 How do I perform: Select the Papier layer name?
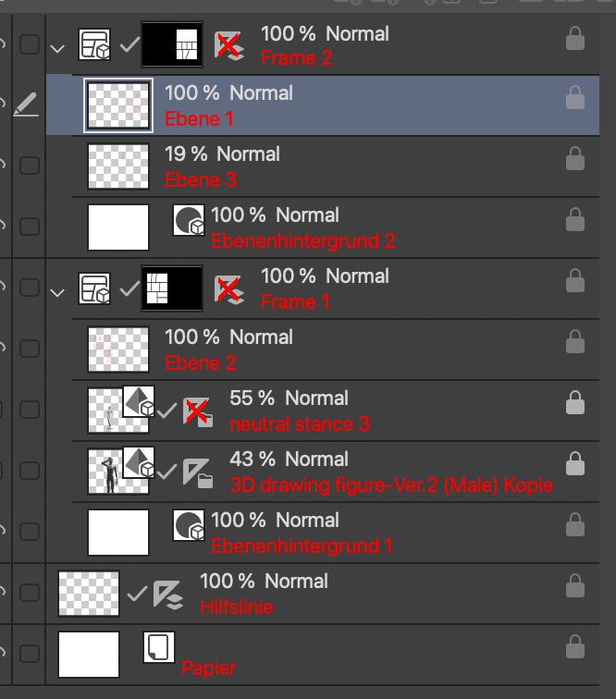[x=209, y=668]
